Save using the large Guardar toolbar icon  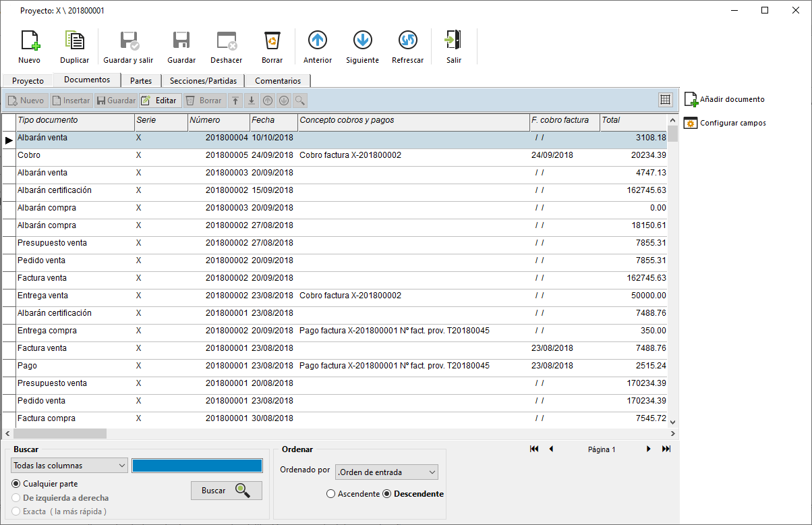pyautogui.click(x=181, y=47)
